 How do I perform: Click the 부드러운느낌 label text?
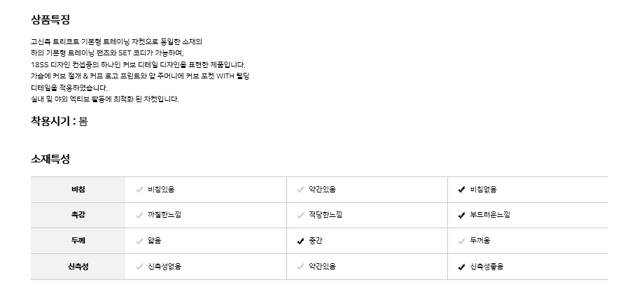[490, 215]
